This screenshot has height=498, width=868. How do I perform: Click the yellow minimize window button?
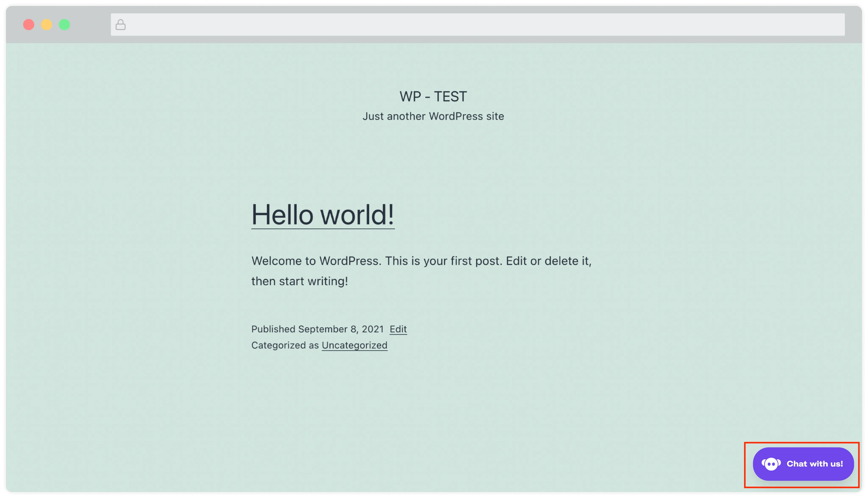click(x=46, y=25)
